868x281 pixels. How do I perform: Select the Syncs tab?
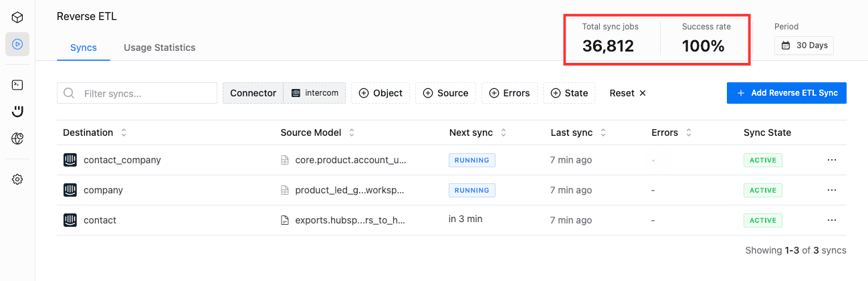[84, 48]
